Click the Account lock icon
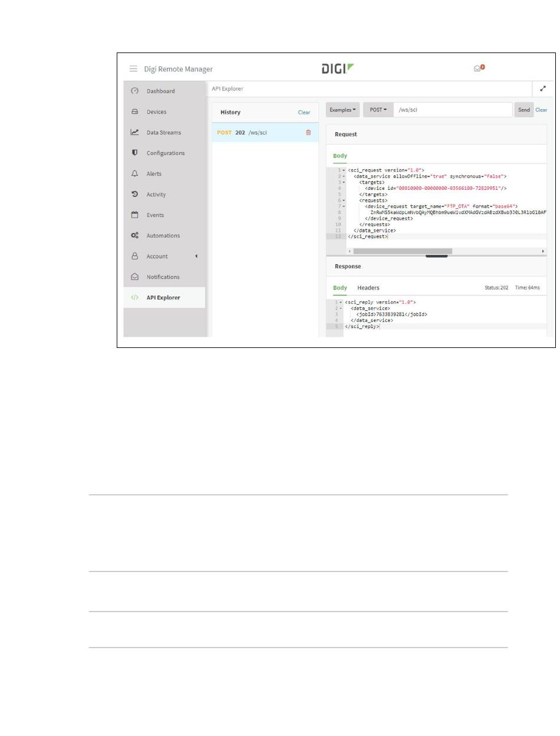This screenshot has height=736, width=560. (x=134, y=256)
